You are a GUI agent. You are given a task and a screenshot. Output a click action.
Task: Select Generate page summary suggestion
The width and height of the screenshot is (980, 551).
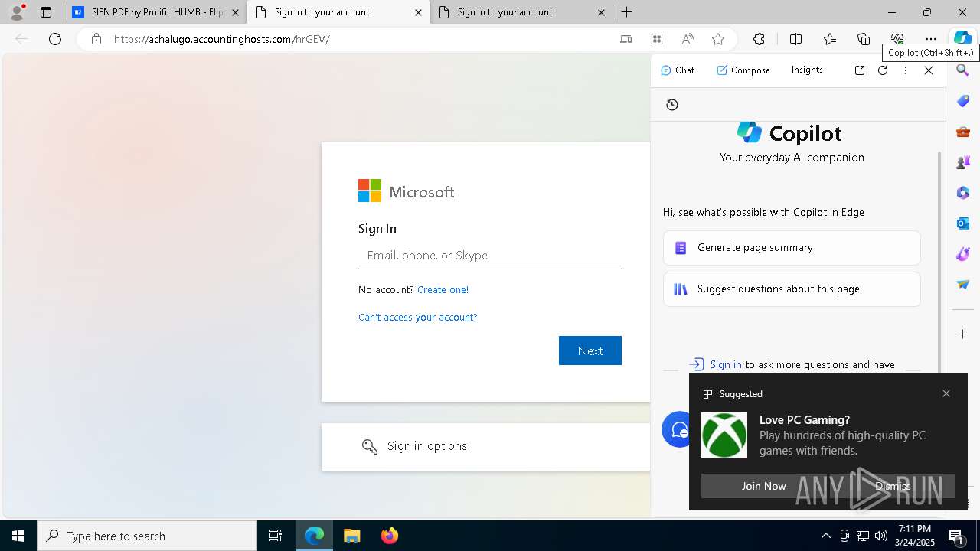[x=792, y=248]
